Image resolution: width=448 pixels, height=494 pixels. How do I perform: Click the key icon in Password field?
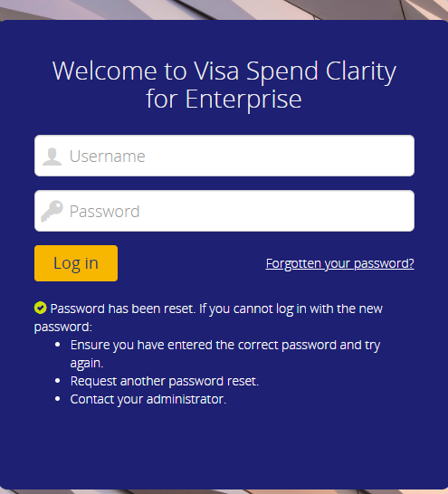[52, 211]
